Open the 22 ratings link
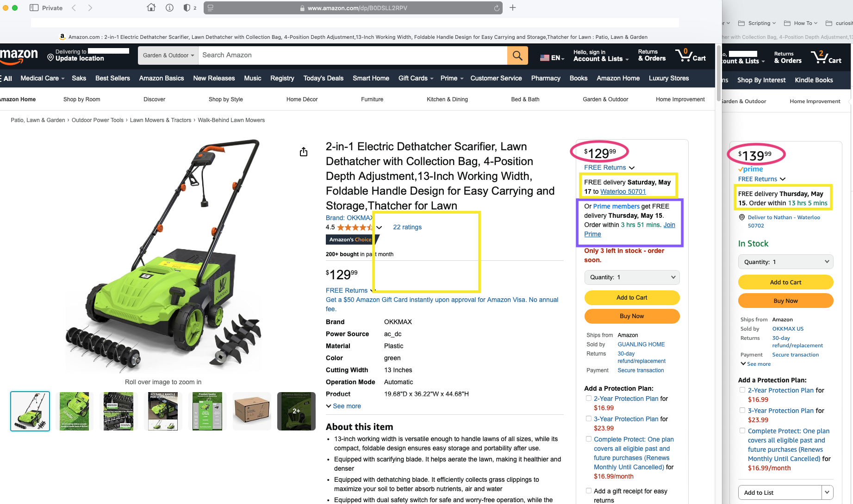This screenshot has width=853, height=504. coord(407,227)
